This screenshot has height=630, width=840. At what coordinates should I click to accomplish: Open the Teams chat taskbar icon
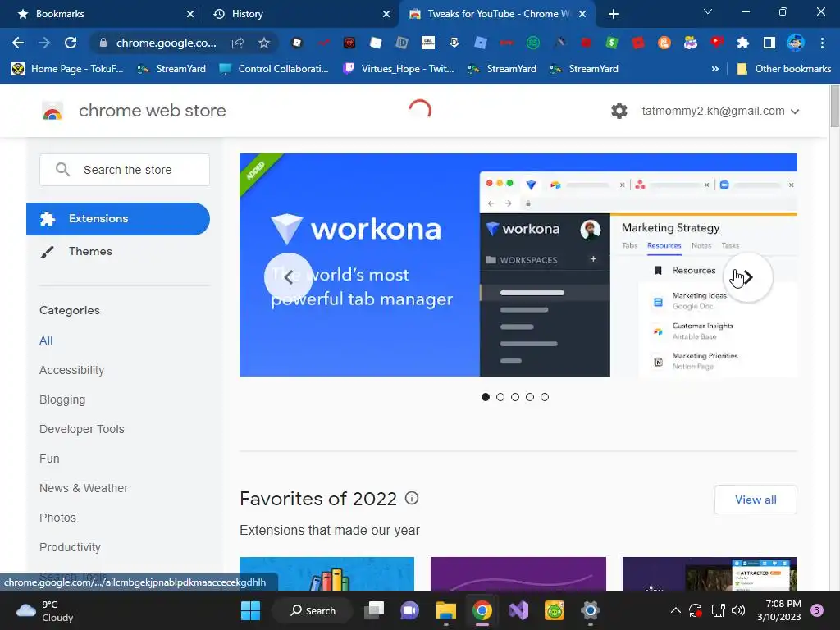[x=410, y=610]
